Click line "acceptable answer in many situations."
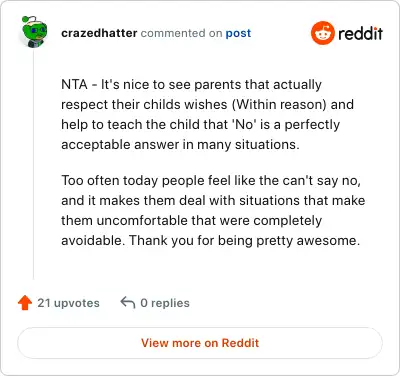Viewport: 400px width, 376px height. (180, 145)
